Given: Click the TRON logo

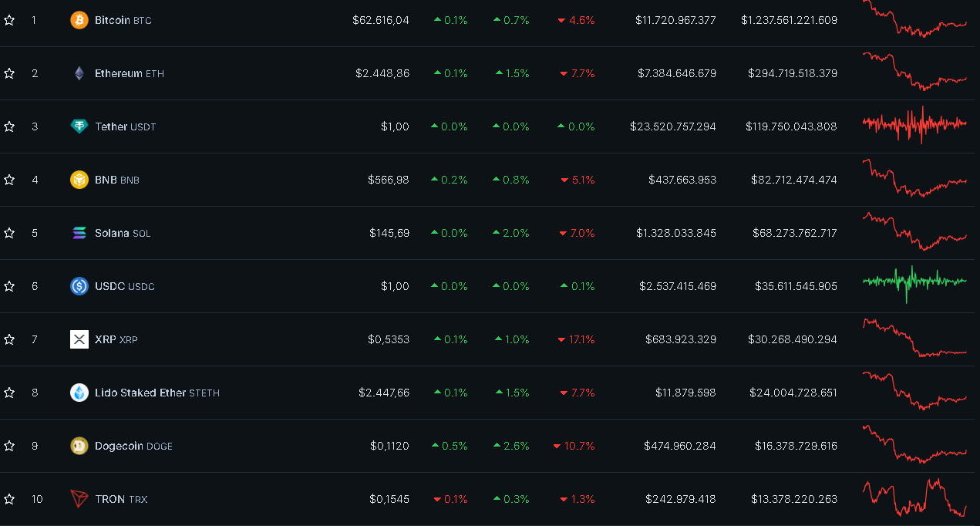Looking at the screenshot, I should click(79, 499).
